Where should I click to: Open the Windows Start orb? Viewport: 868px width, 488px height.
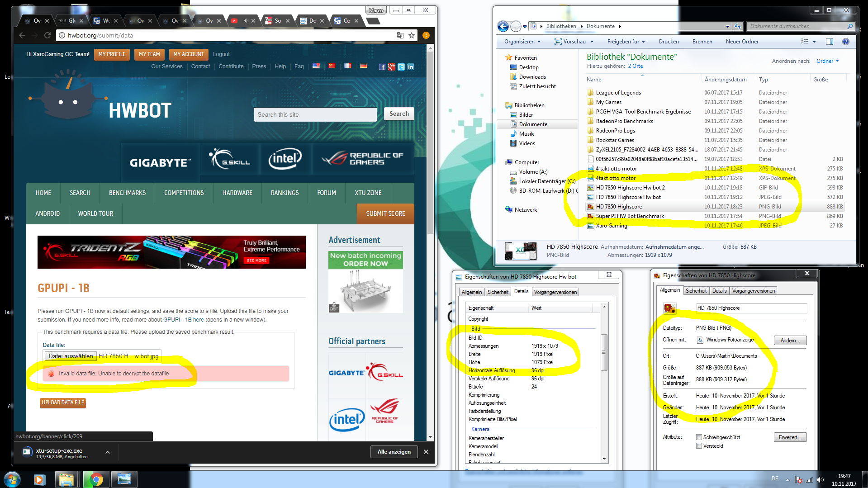(12, 479)
